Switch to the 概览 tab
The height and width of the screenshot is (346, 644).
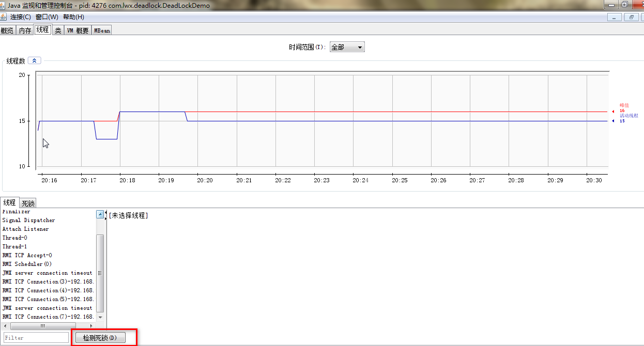pos(8,29)
